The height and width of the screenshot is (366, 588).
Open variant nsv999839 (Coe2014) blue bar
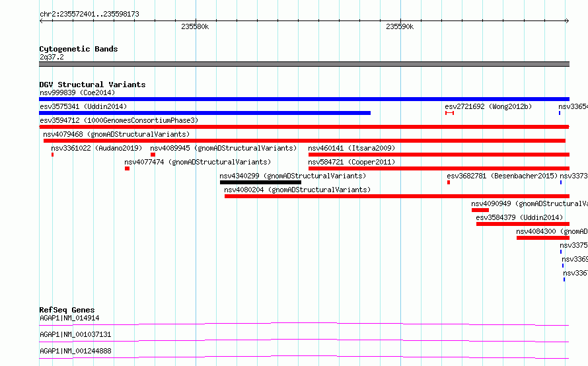[304, 99]
